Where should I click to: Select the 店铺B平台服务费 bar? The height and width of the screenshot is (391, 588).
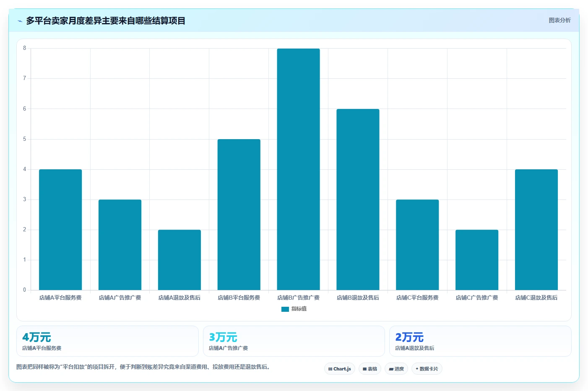pos(239,215)
